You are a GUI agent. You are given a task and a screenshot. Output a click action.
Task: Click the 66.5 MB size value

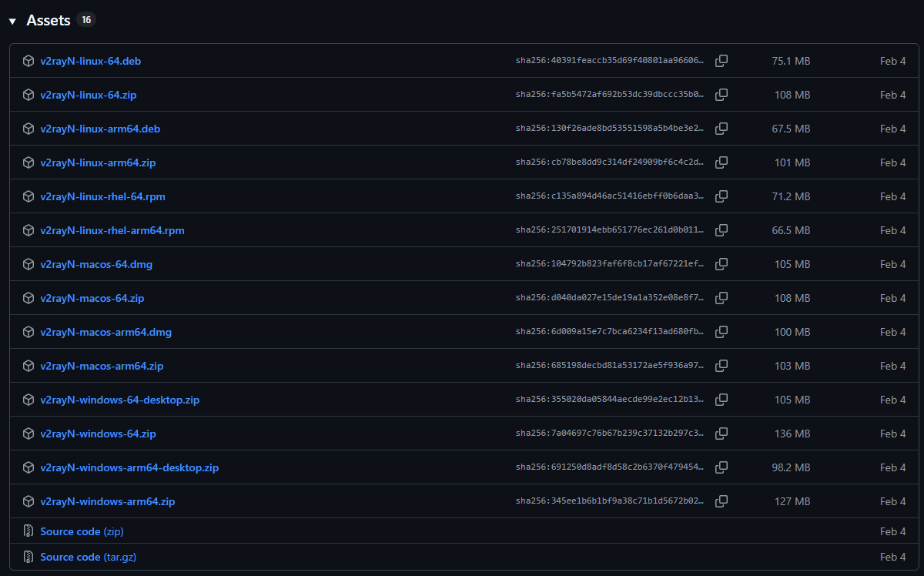[x=791, y=230]
